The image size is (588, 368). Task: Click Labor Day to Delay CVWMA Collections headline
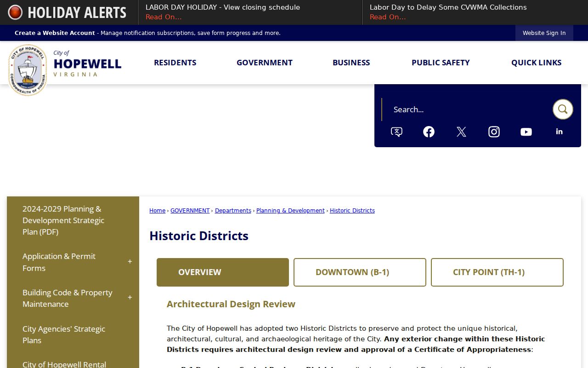pos(448,7)
